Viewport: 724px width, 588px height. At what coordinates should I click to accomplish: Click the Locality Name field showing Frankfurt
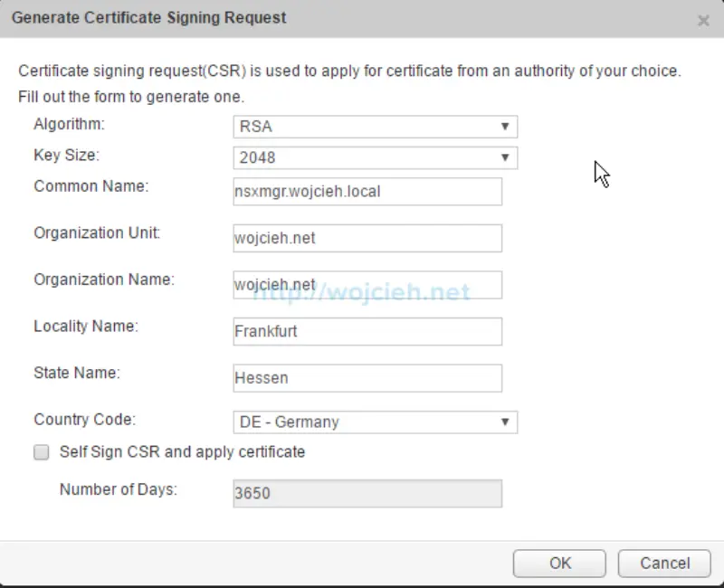pyautogui.click(x=367, y=331)
